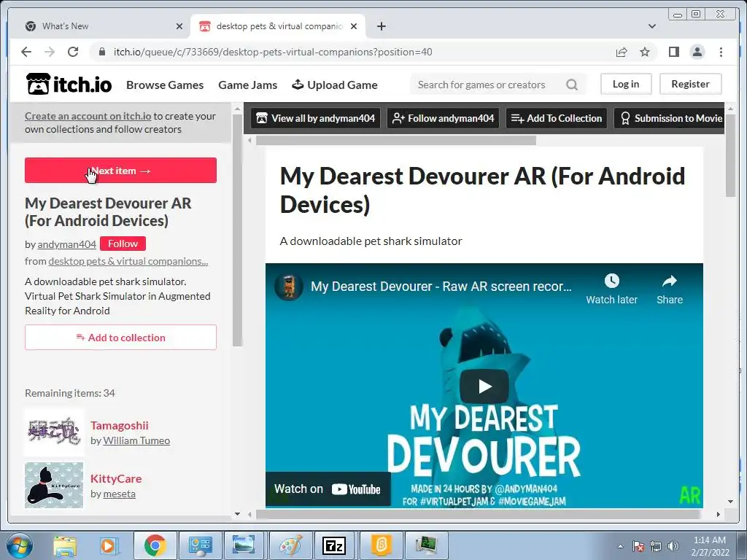The height and width of the screenshot is (560, 747).
Task: Click the sidebar vertical scrollbar thumb
Action: point(237,230)
